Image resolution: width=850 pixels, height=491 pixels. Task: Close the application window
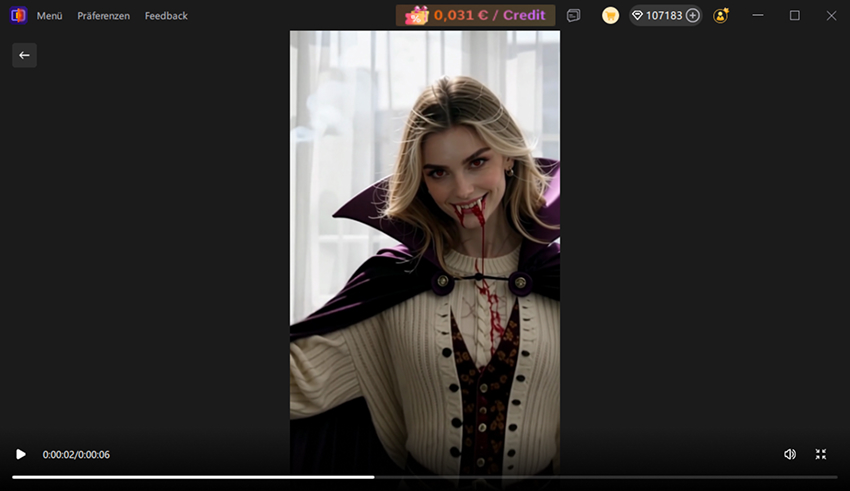(831, 15)
